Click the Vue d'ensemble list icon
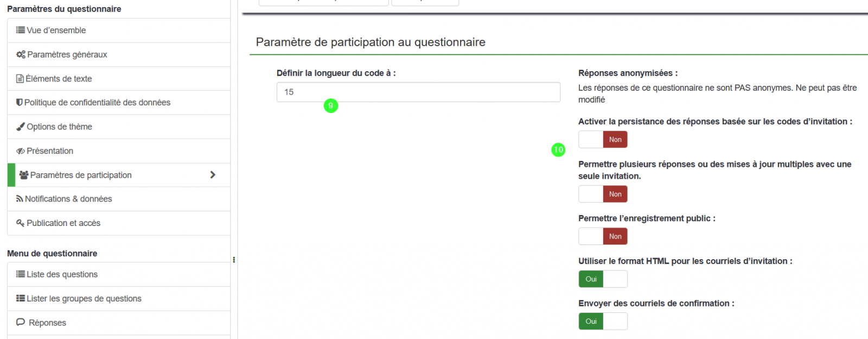Screen dimensions: 868x339 (21, 30)
